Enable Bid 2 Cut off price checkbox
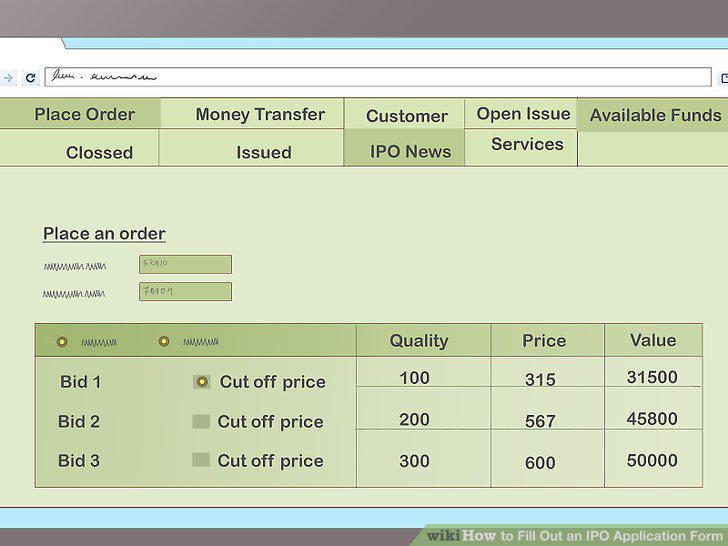 [x=201, y=422]
